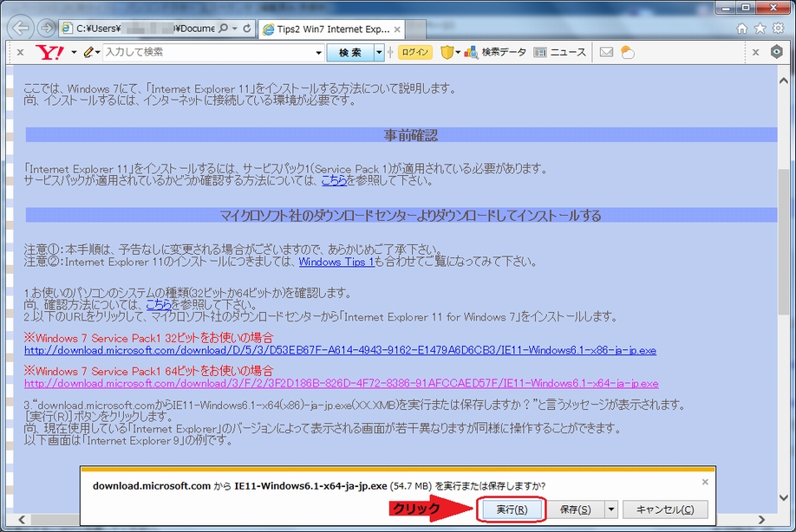The height and width of the screenshot is (532, 796).
Task: Click the X beside the hexagon icon
Action: coord(755,52)
